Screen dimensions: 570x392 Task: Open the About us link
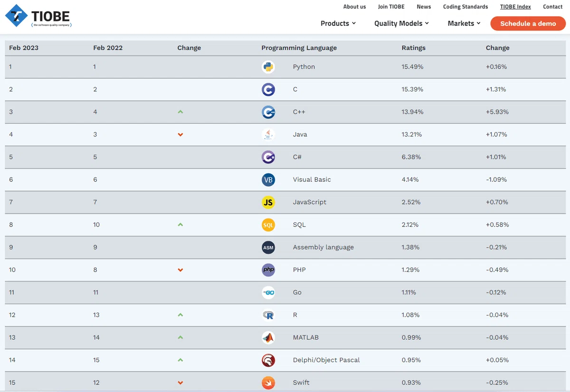tap(355, 7)
